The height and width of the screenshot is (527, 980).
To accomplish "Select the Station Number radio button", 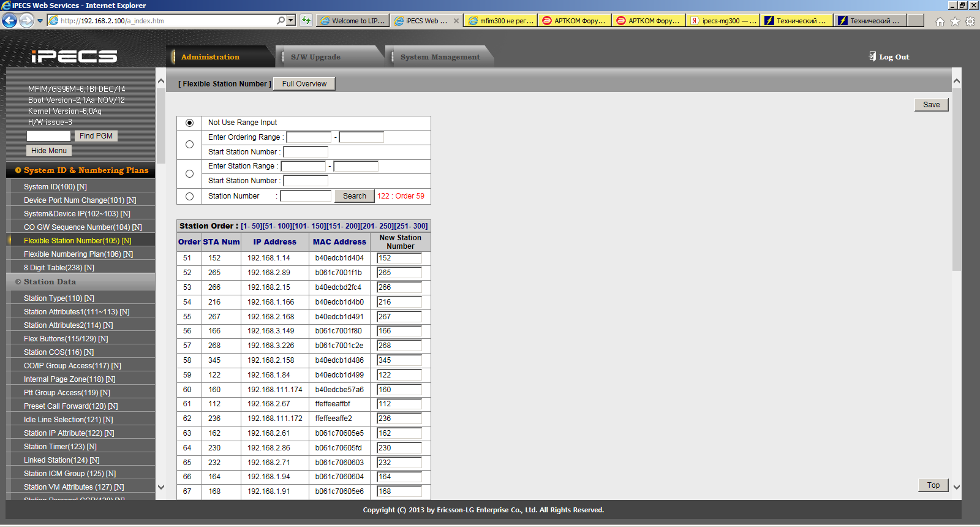I will point(189,196).
